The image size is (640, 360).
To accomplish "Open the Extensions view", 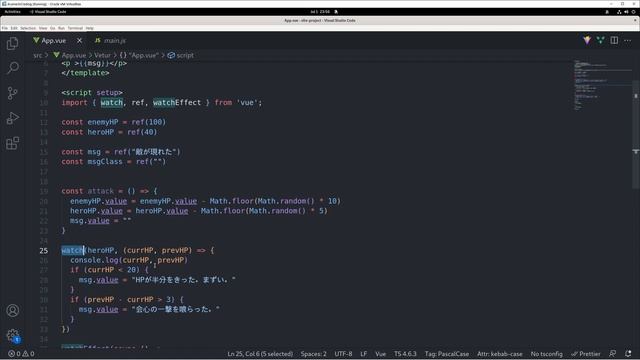I will [12, 143].
